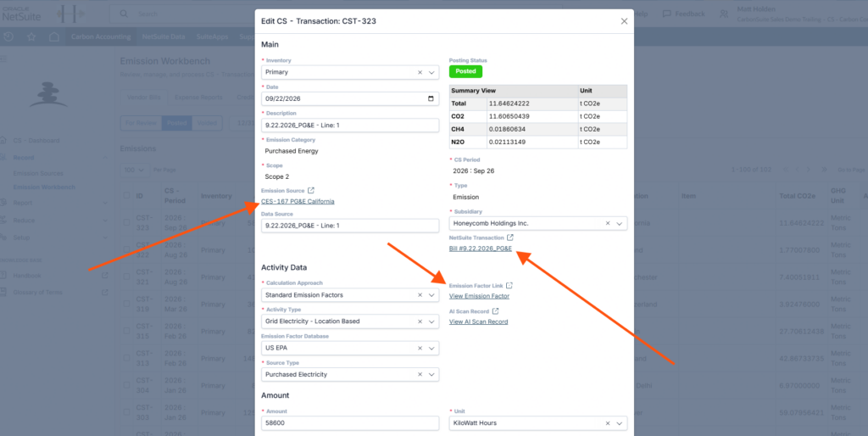Image resolution: width=868 pixels, height=436 pixels.
Task: Open external link icon beside NetSuite Transaction
Action: coord(509,238)
